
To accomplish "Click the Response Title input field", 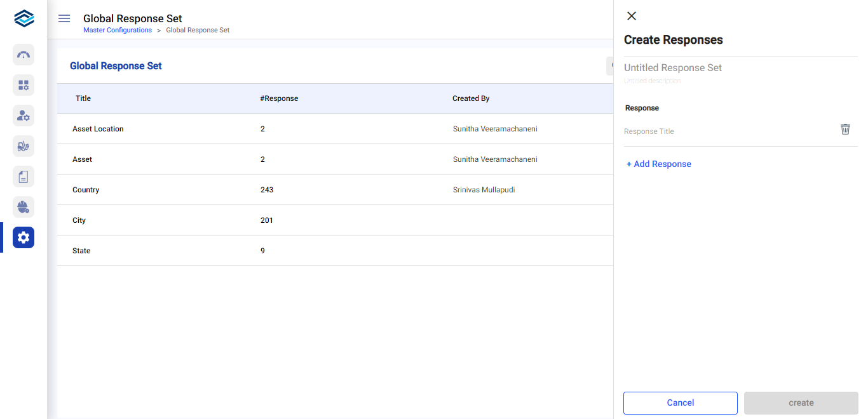I will click(x=724, y=131).
